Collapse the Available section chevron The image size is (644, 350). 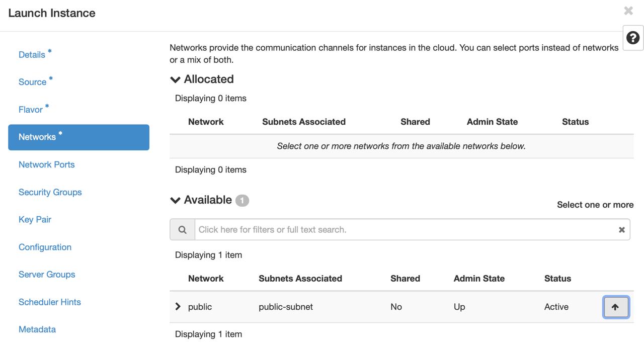[174, 199]
